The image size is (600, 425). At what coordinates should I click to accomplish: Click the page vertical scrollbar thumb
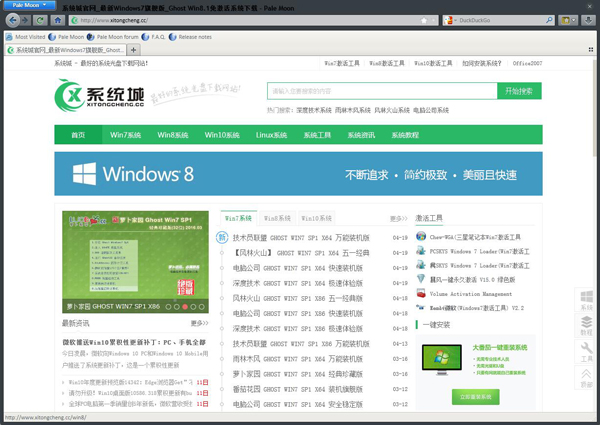click(x=594, y=107)
